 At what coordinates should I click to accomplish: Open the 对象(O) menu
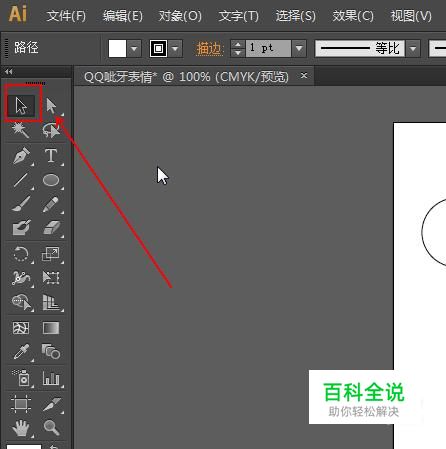(180, 16)
